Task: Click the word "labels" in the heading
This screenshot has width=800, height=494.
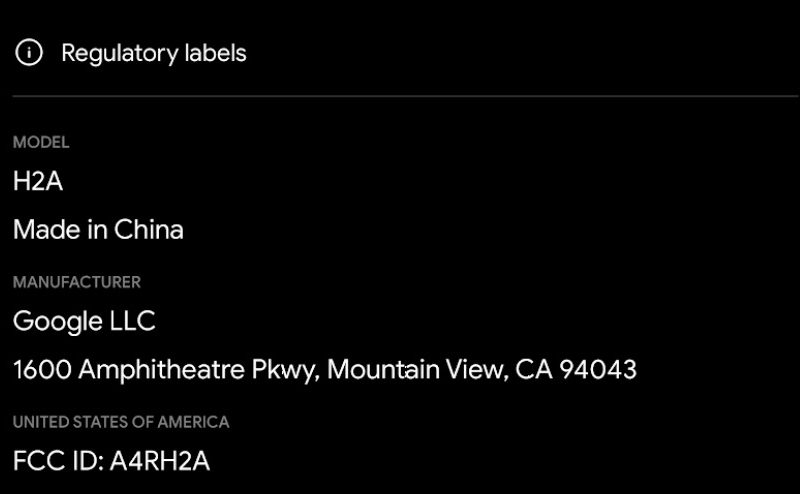Action: click(213, 53)
